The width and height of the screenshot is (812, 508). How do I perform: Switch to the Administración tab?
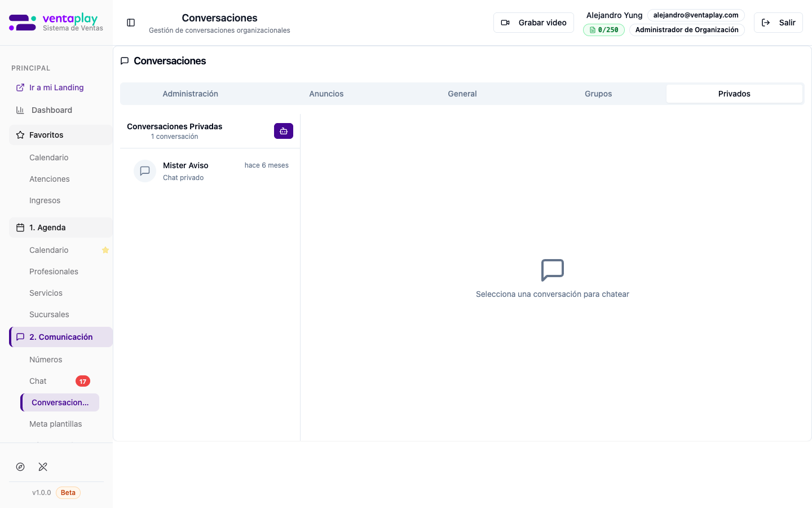pyautogui.click(x=190, y=94)
